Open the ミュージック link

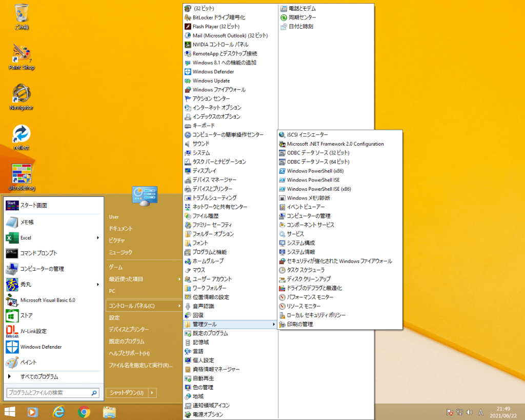pyautogui.click(x=120, y=252)
